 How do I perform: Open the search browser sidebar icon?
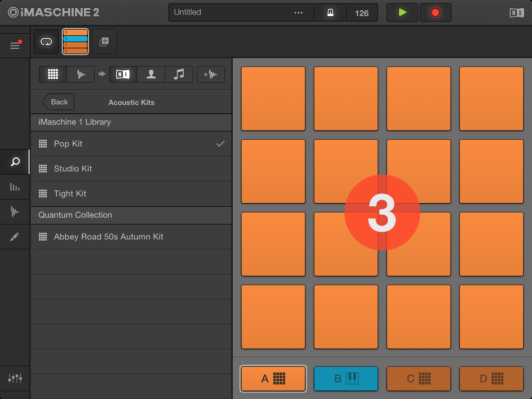point(15,162)
